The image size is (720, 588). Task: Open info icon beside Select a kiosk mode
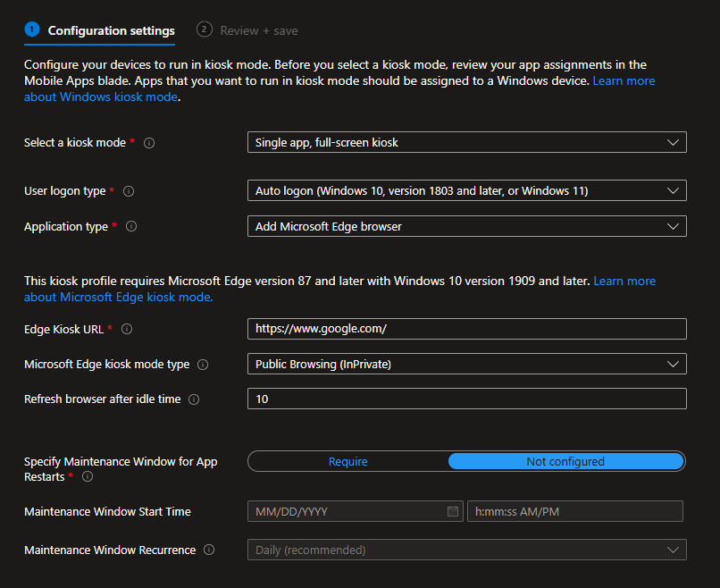[x=149, y=143]
